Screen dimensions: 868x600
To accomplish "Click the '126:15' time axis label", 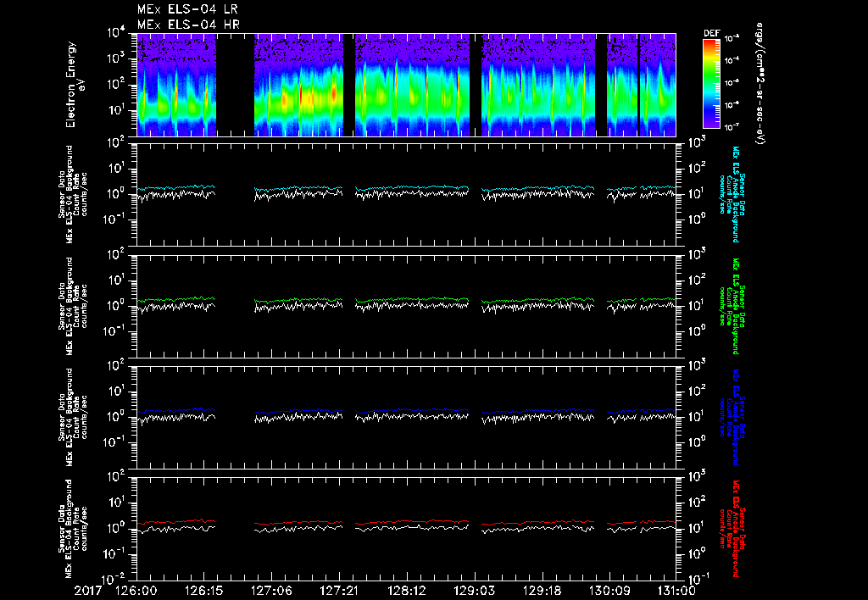I will (203, 591).
